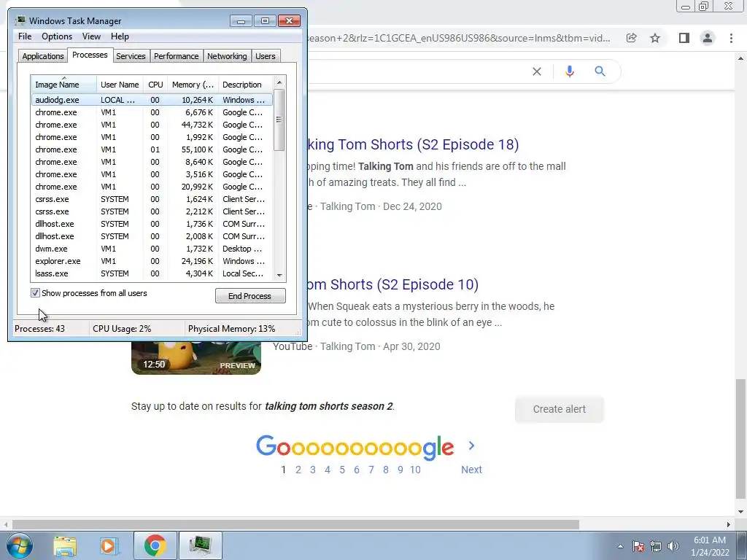Switch to the Users tab
This screenshot has width=747, height=560.
(x=265, y=56)
